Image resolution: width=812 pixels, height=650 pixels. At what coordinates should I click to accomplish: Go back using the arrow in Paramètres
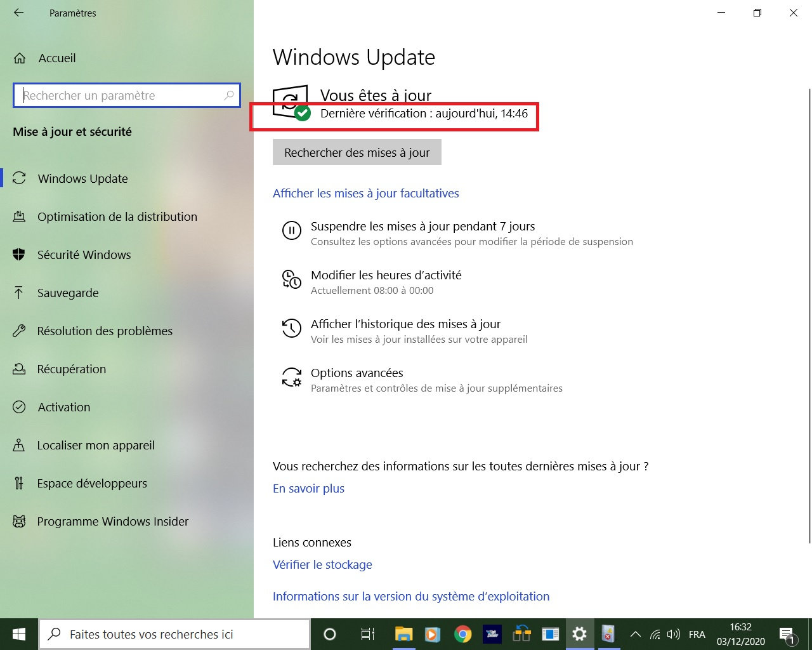pos(19,13)
